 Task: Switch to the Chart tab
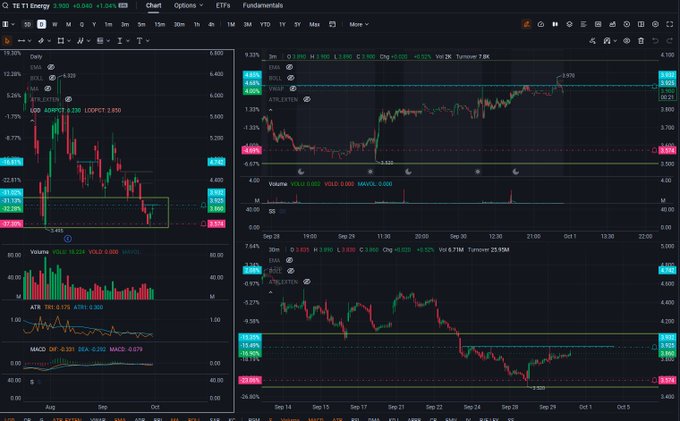[154, 6]
